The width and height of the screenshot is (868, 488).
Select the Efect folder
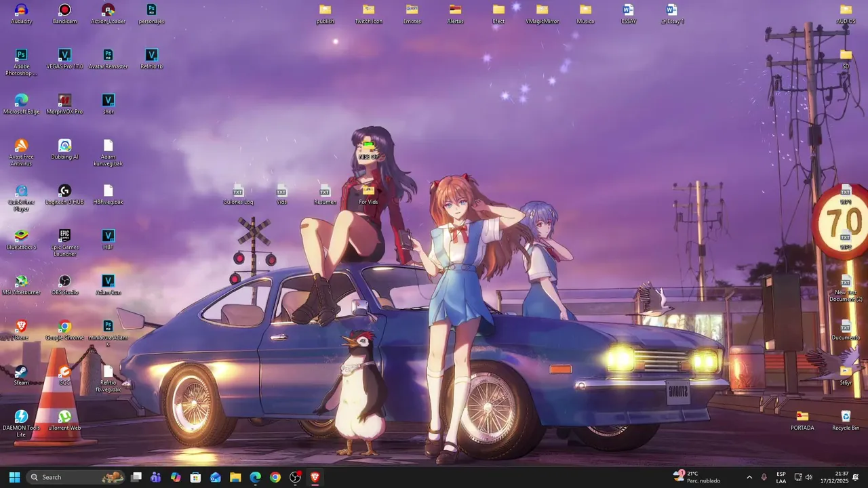(x=498, y=14)
